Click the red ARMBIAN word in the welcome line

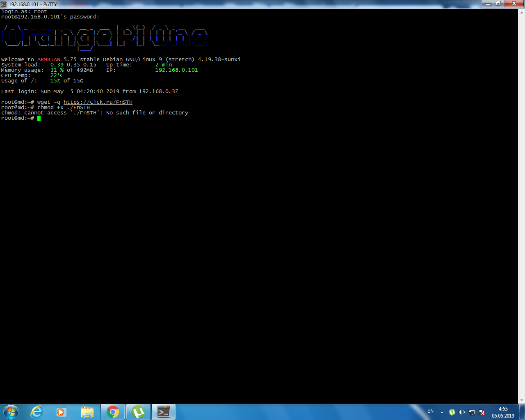pyautogui.click(x=49, y=59)
